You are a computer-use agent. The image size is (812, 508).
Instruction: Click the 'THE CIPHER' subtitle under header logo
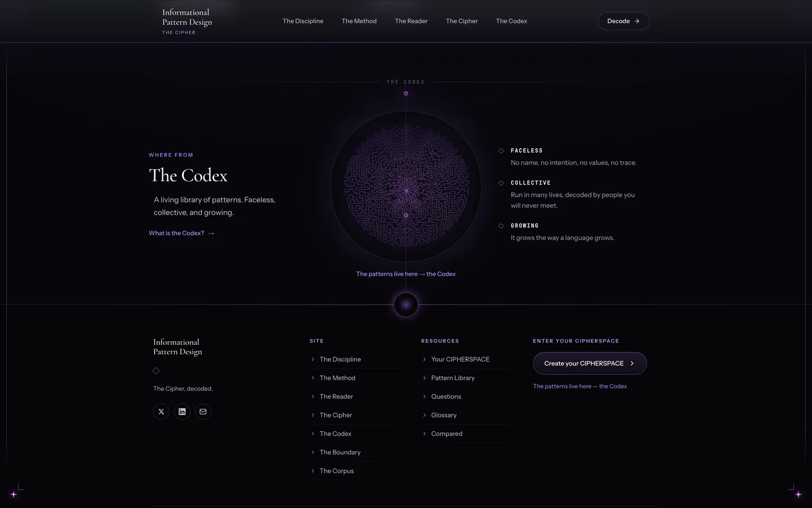pyautogui.click(x=179, y=33)
